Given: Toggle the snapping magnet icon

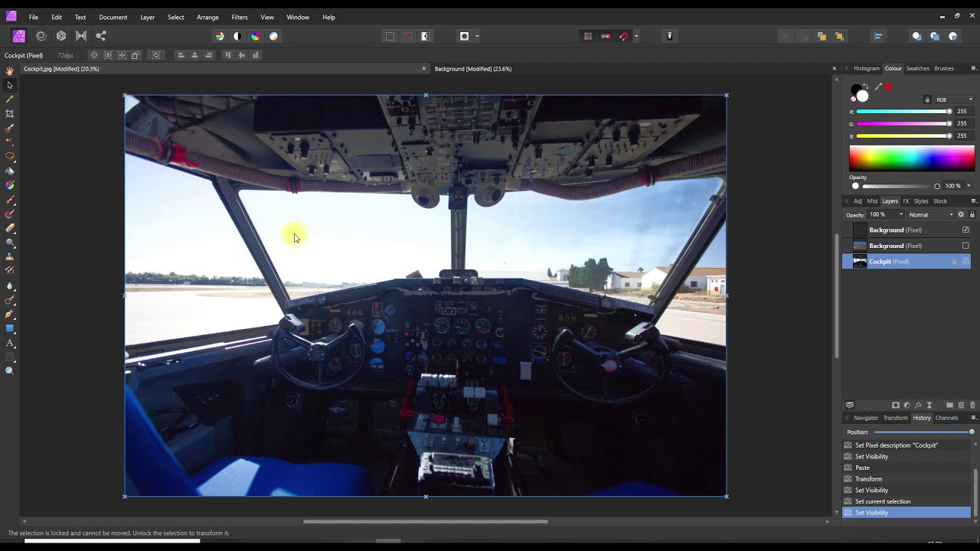Looking at the screenshot, I should pos(624,36).
